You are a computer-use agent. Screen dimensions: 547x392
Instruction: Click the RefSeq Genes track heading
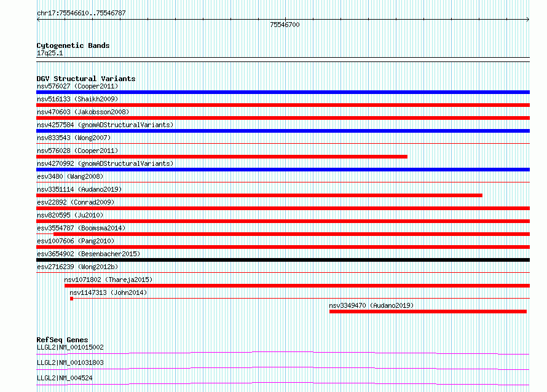click(63, 340)
